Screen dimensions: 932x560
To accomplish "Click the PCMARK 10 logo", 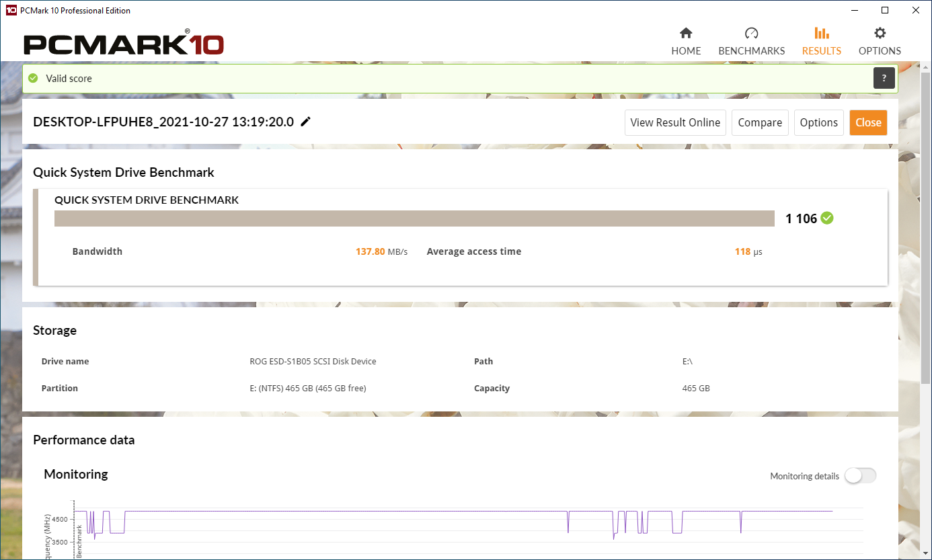I will click(124, 44).
